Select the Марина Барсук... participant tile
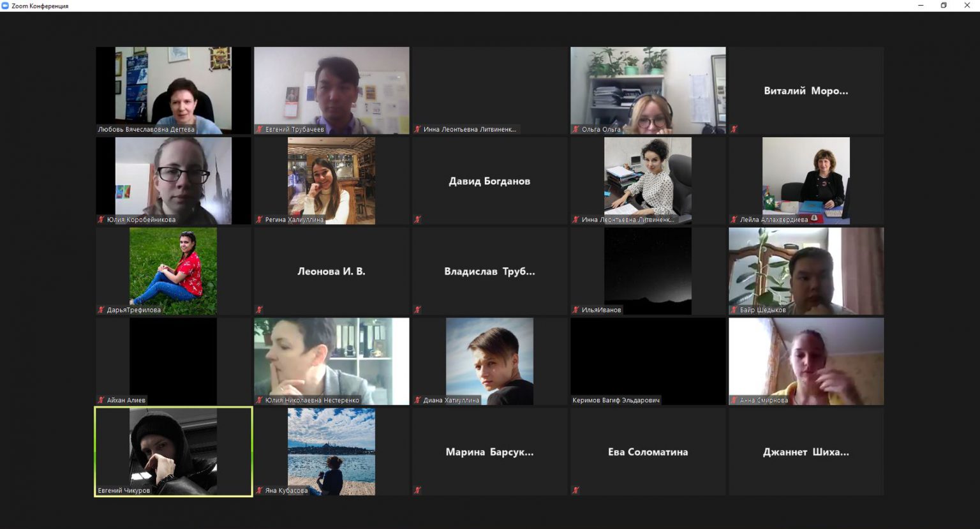 coord(489,452)
